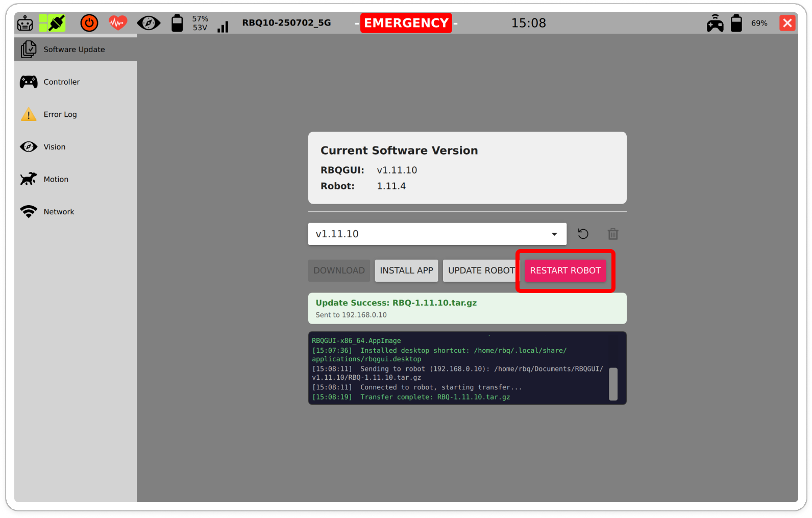Viewport: 812px width, 518px height.
Task: Click the trash delete version icon
Action: click(x=613, y=234)
